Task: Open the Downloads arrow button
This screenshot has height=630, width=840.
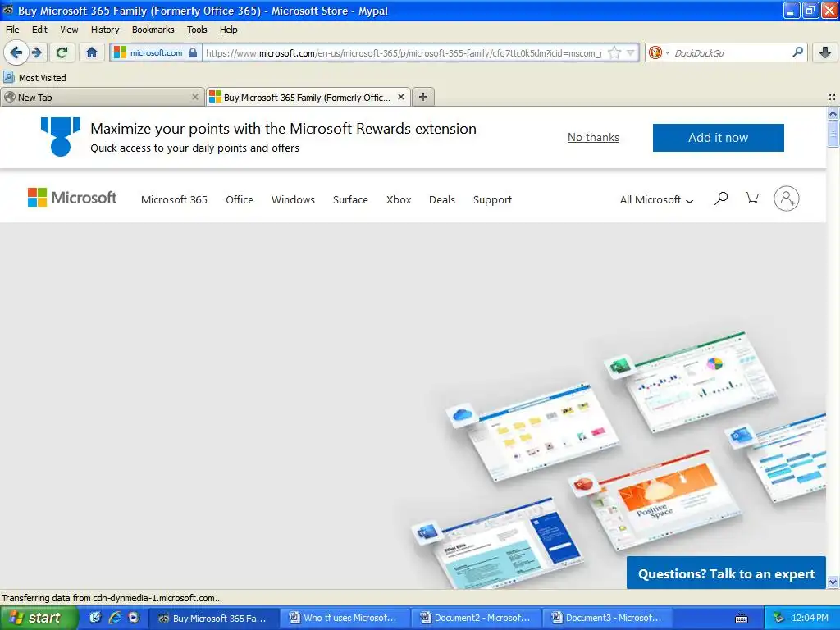Action: pos(825,52)
